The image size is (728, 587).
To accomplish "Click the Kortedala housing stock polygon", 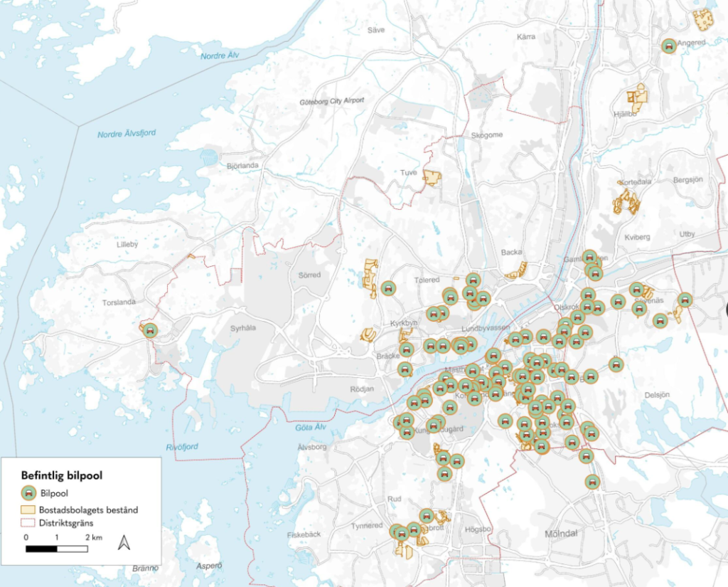I will pyautogui.click(x=625, y=201).
